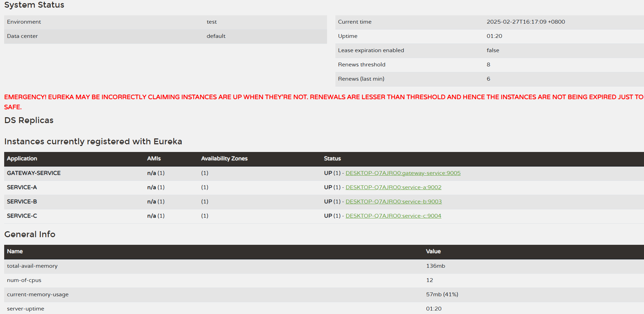Screen dimensions: 644x314
Task: Click the Environment label
Action: [24, 22]
